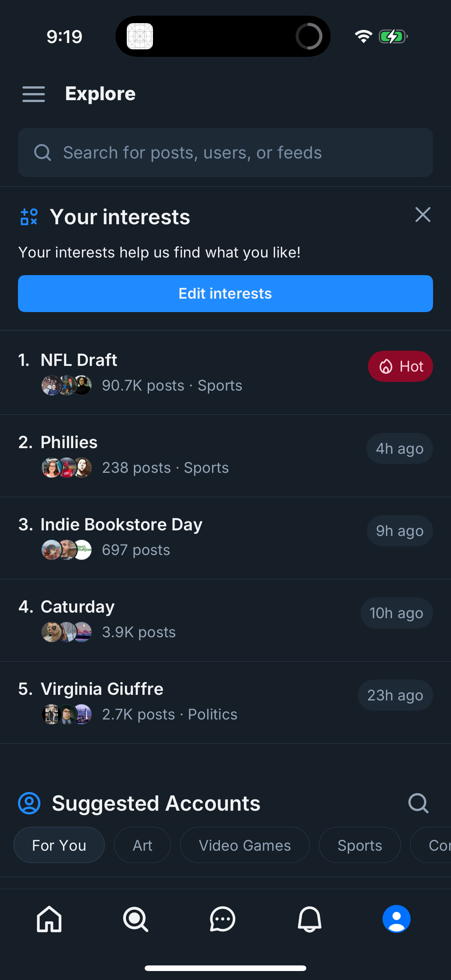Search suggested accounts magnifier icon
Image resolution: width=451 pixels, height=980 pixels.
point(418,803)
